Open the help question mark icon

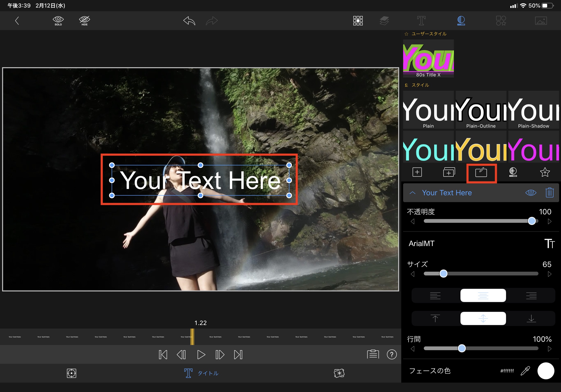392,354
